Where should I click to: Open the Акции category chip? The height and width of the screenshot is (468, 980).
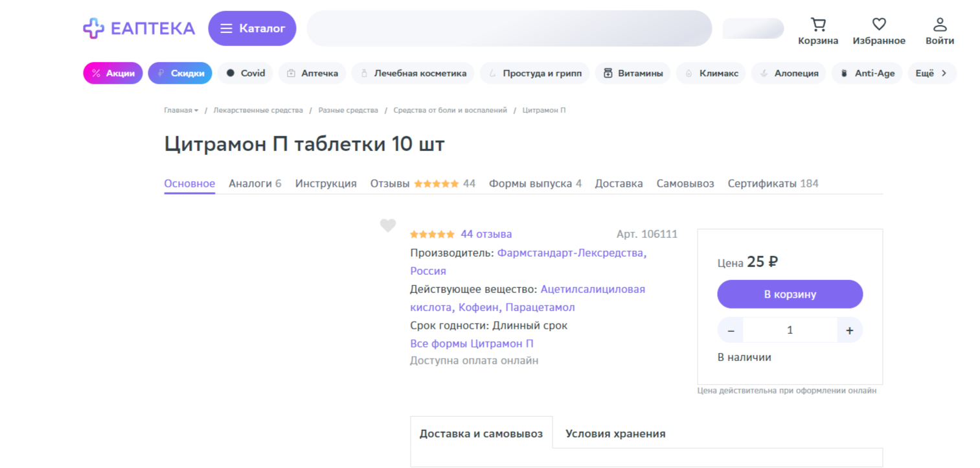tap(113, 73)
